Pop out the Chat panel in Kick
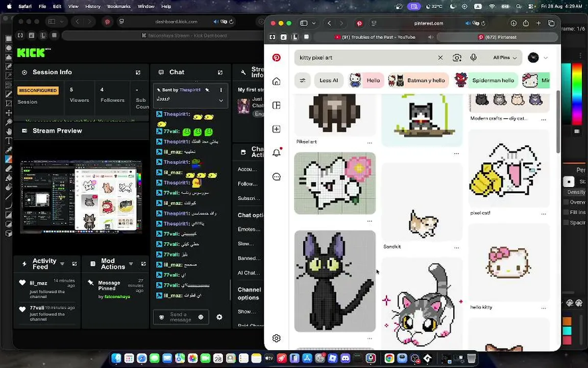Screen dimensions: 588x368 (x=220, y=73)
